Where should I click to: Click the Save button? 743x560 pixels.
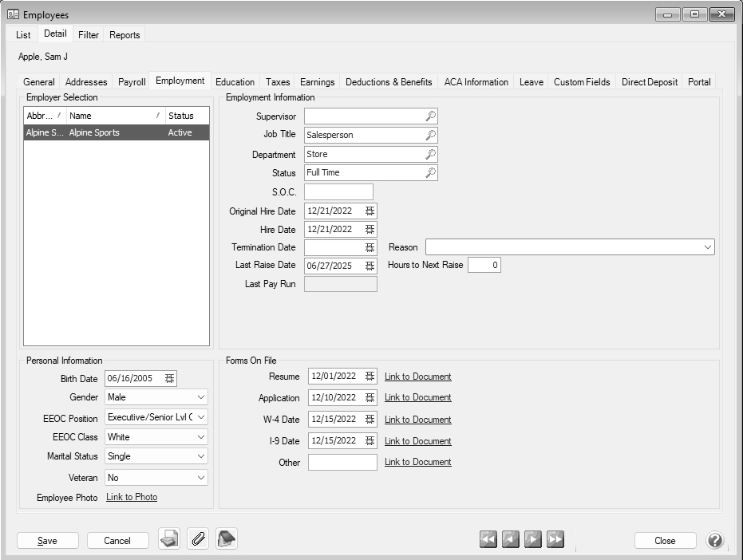coord(48,541)
